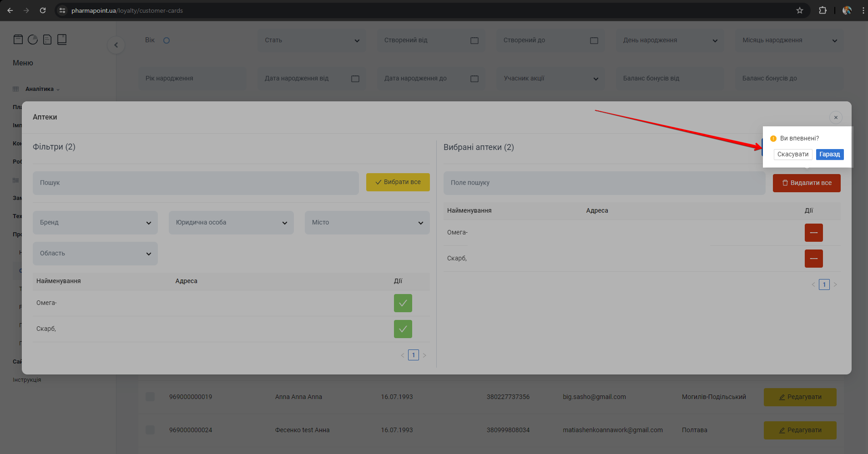Image resolution: width=868 pixels, height=454 pixels.
Task: Close the Аптеки dialog
Action: coord(836,117)
